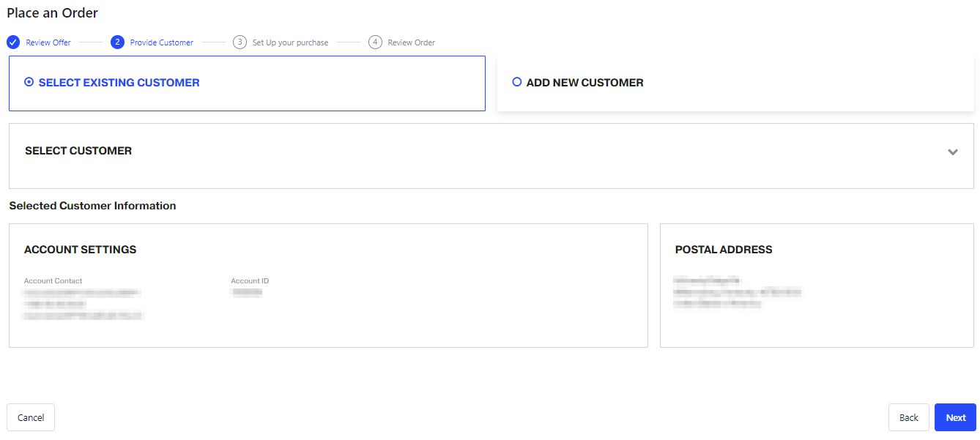
Task: Open the Provide Customer step
Action: (x=162, y=42)
